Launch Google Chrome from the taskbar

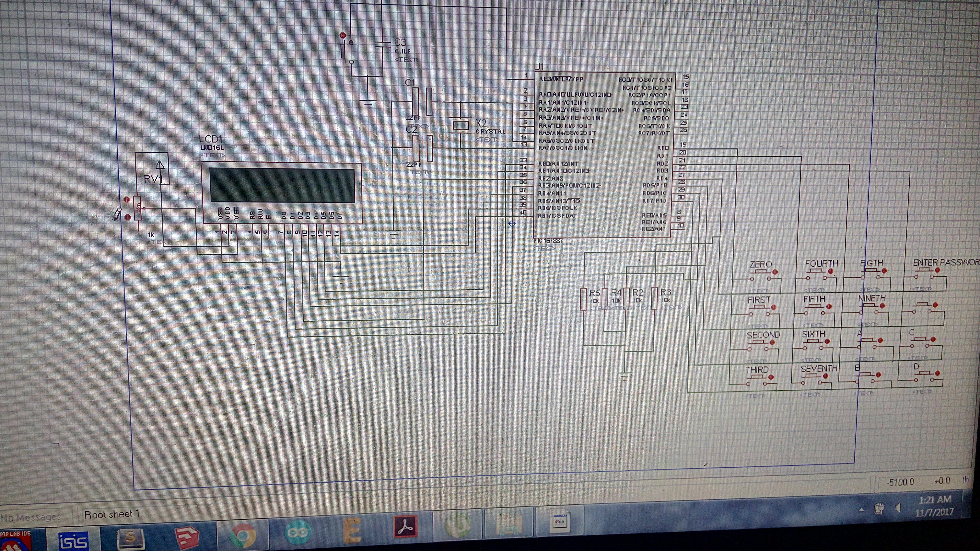(242, 536)
